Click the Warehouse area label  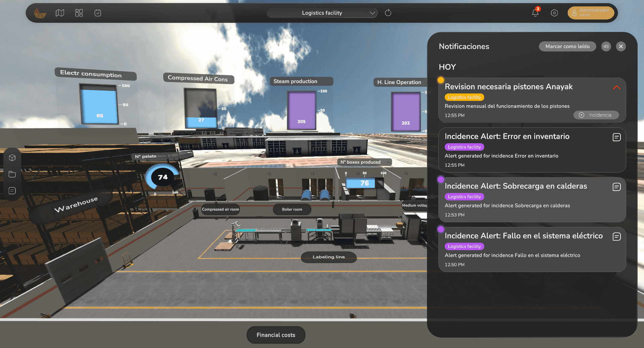(76, 204)
